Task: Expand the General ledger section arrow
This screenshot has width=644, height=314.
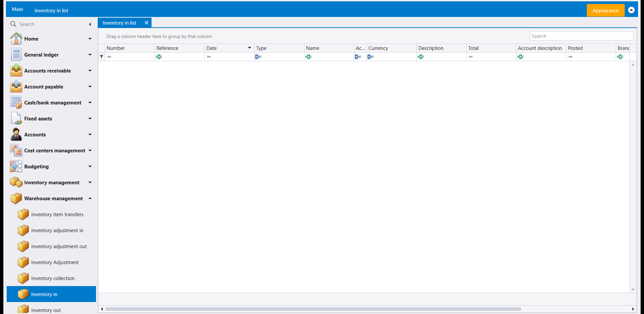Action: (x=90, y=55)
